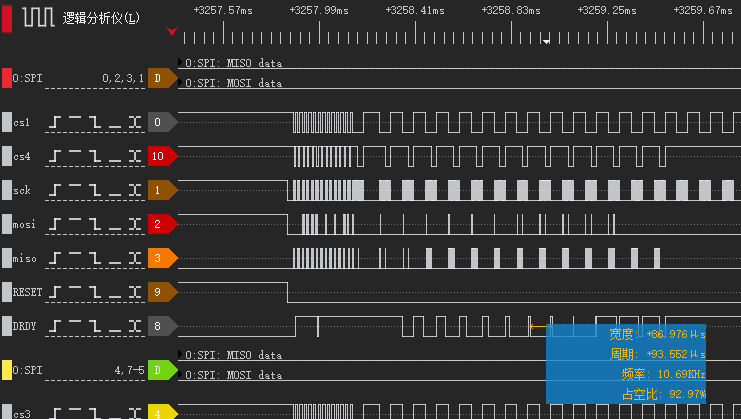Open the yellow color swatch of the second 0:SPI decoder
The height and width of the screenshot is (419, 741).
[7, 370]
